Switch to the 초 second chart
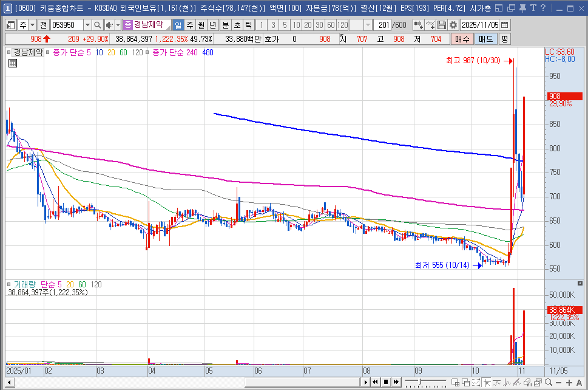Screen dimensions: 588x390 coord(237,25)
